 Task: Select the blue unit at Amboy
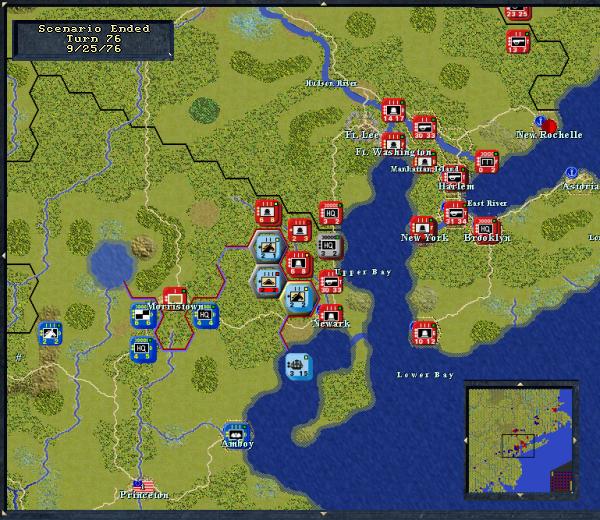pyautogui.click(x=236, y=435)
